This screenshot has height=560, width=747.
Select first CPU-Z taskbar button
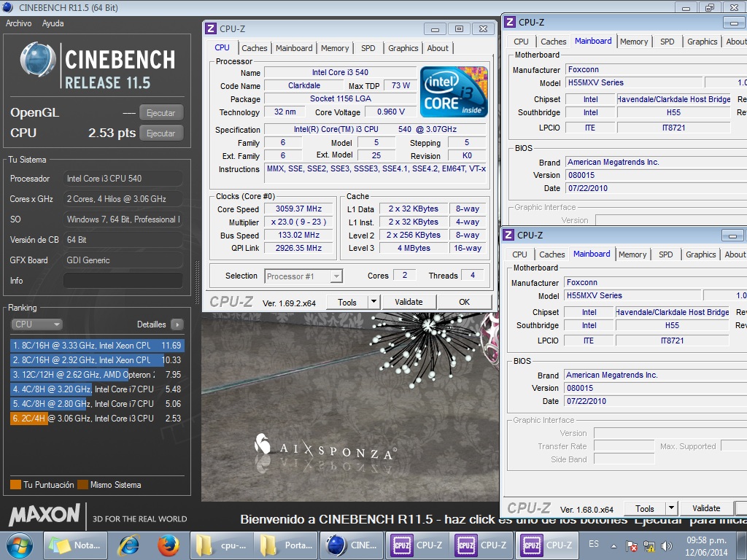click(417, 545)
